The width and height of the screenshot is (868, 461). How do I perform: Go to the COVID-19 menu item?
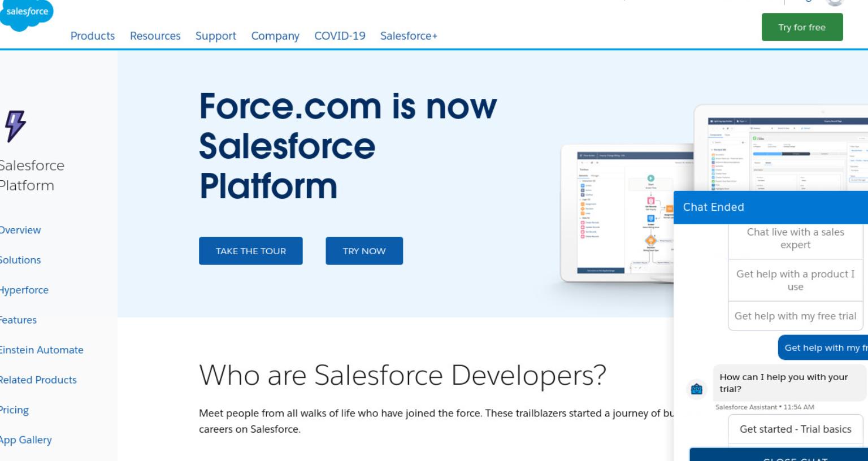(x=340, y=36)
